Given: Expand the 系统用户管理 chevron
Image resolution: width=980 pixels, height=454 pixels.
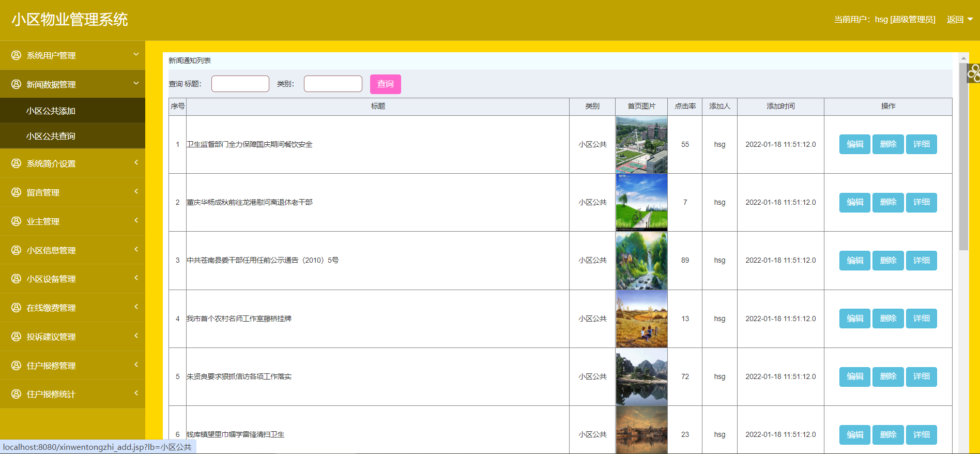Looking at the screenshot, I should point(136,54).
